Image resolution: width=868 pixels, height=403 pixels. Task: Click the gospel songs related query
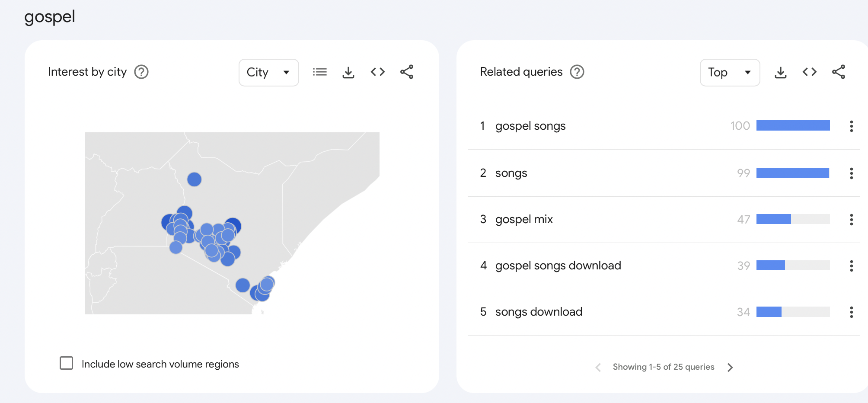coord(530,126)
